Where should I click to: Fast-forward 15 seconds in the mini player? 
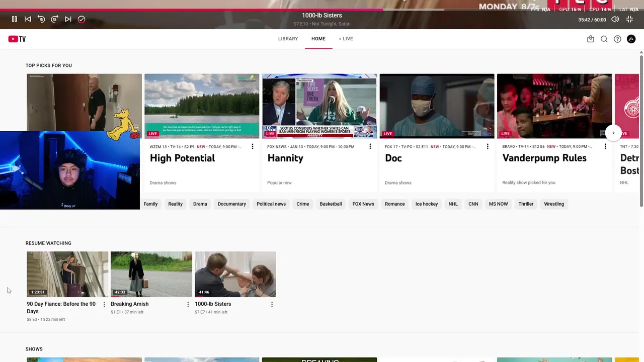pyautogui.click(x=55, y=19)
